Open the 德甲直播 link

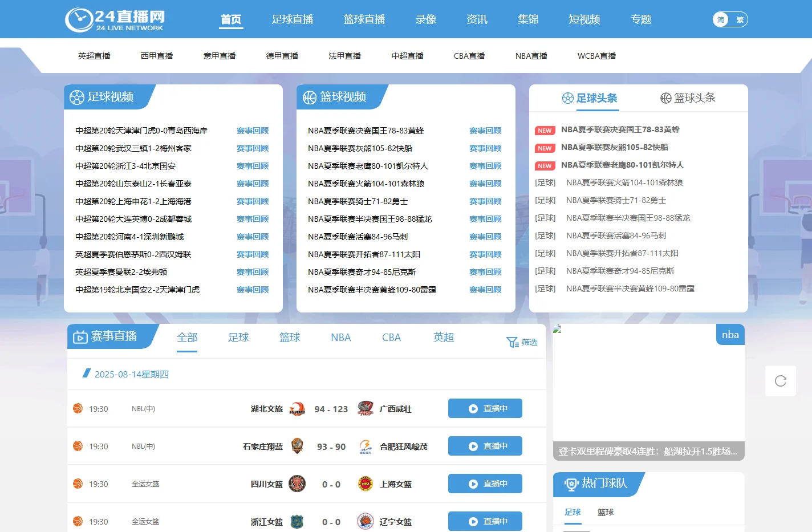coord(282,56)
